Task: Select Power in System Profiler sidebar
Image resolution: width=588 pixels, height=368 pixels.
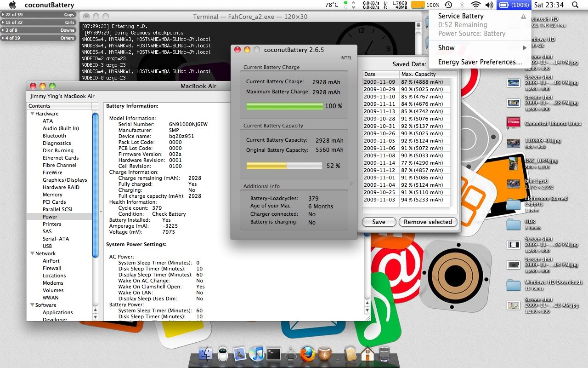Action: tap(60, 217)
